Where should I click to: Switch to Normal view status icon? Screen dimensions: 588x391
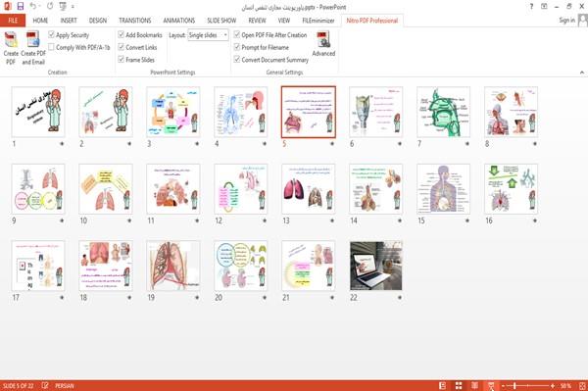443,386
